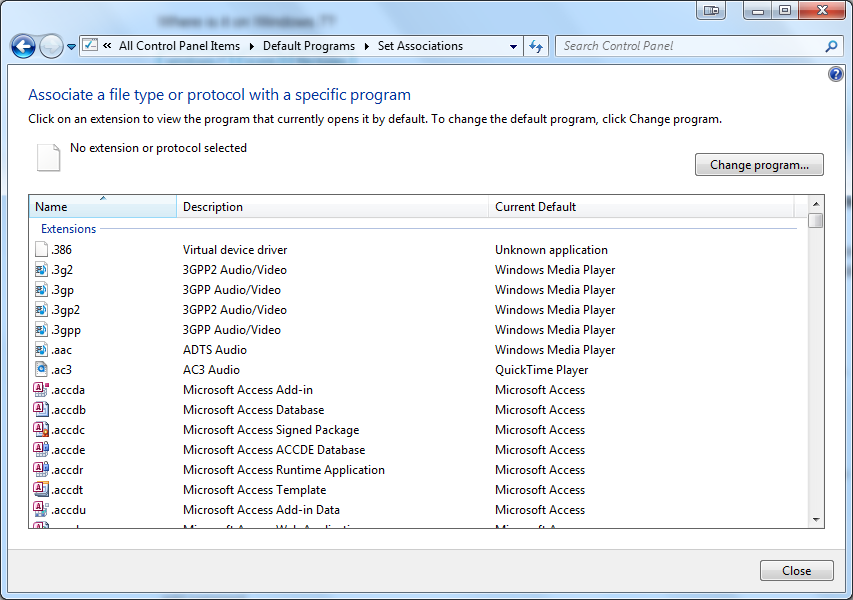Click the Change program button
853x600 pixels.
tap(759, 164)
